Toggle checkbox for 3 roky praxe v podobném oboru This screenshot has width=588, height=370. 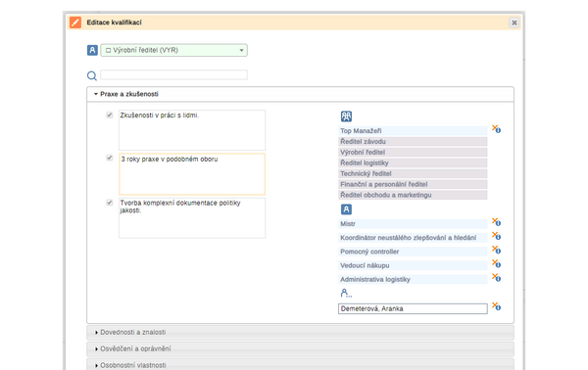click(x=110, y=158)
